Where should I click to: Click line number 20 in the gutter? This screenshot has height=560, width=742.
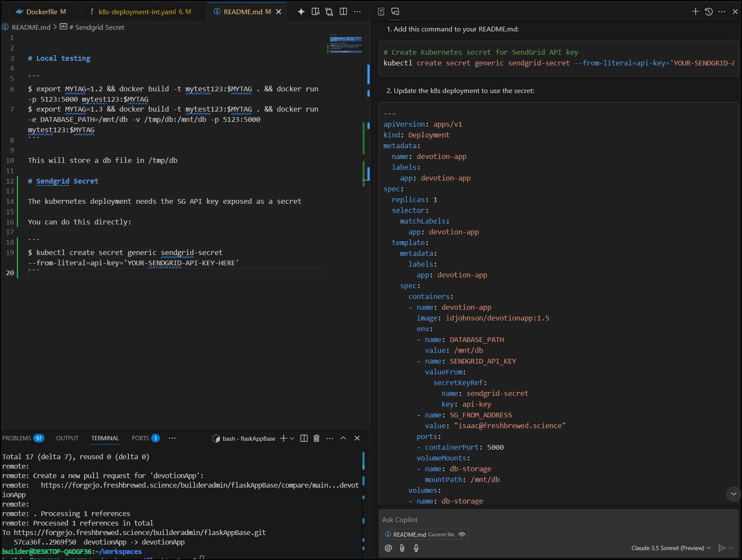point(10,273)
